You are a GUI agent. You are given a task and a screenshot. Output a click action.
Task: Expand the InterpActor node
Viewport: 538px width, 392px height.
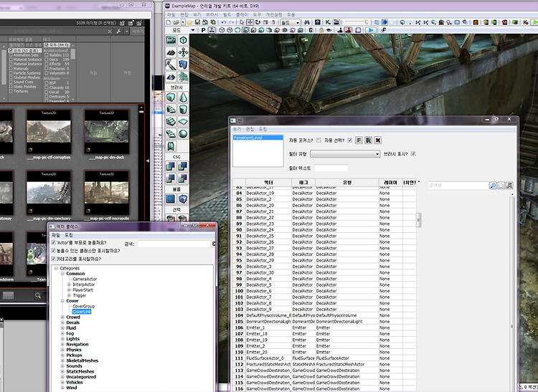click(69, 285)
